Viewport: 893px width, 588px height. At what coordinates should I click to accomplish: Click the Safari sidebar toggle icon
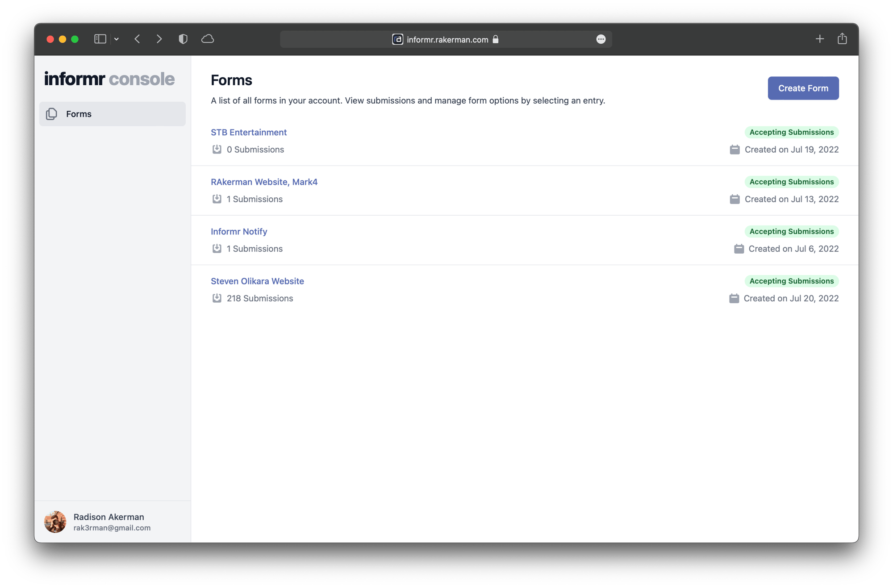(100, 39)
